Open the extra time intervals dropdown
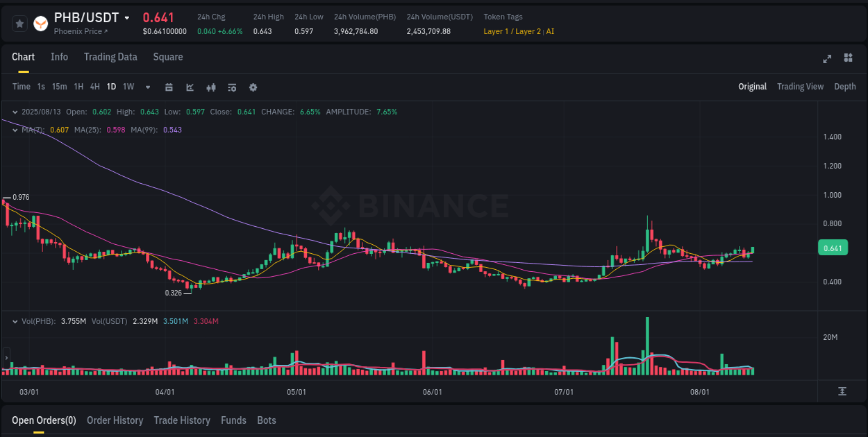This screenshot has width=868, height=437. (147, 87)
